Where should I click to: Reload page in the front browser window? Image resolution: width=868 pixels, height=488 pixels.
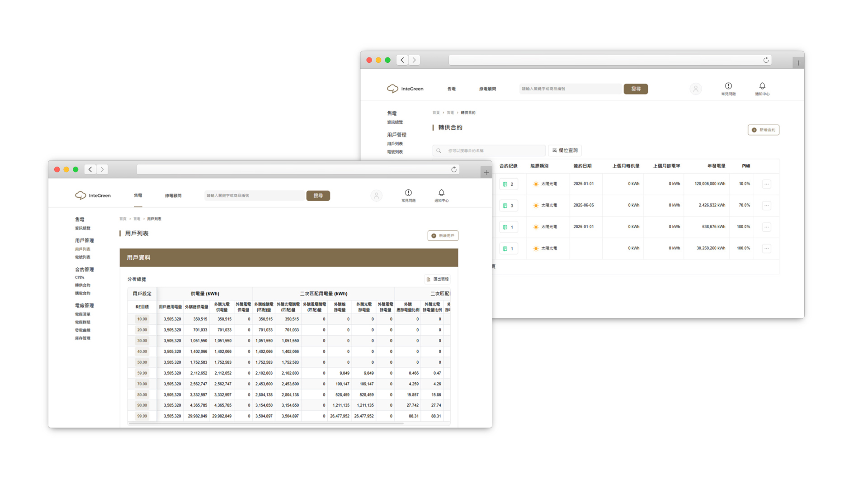coord(453,169)
